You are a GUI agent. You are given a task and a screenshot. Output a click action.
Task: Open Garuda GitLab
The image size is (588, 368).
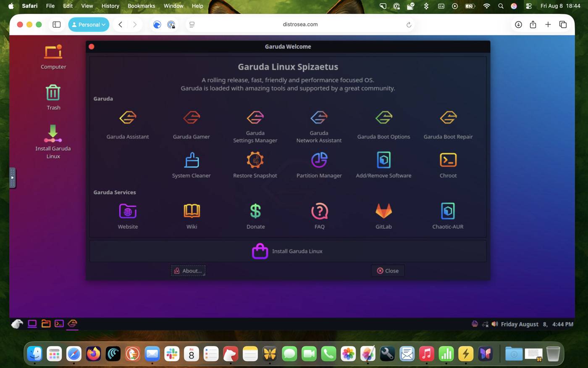pos(383,216)
